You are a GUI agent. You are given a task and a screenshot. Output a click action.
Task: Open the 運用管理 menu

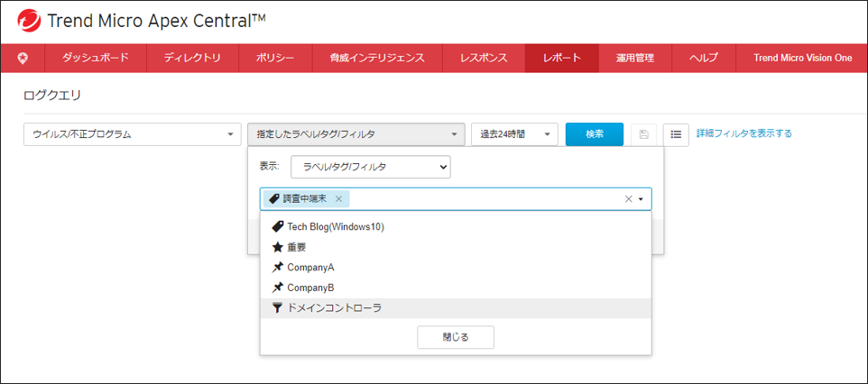click(635, 58)
